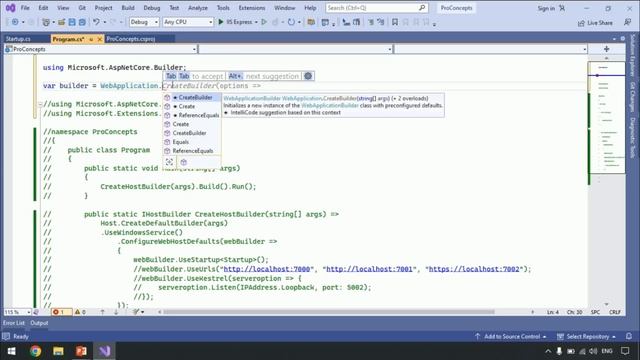The image size is (640, 360).
Task: Click the bookmark toggle icon
Action: pyautogui.click(x=395, y=22)
